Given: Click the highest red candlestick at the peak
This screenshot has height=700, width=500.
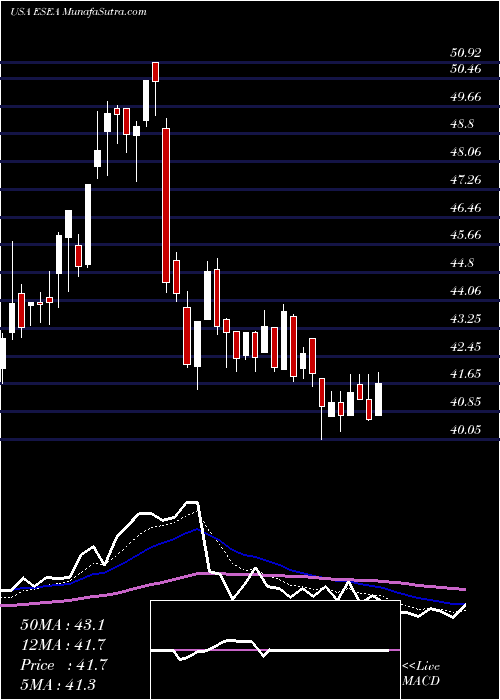Looking at the screenshot, I should 156,72.
